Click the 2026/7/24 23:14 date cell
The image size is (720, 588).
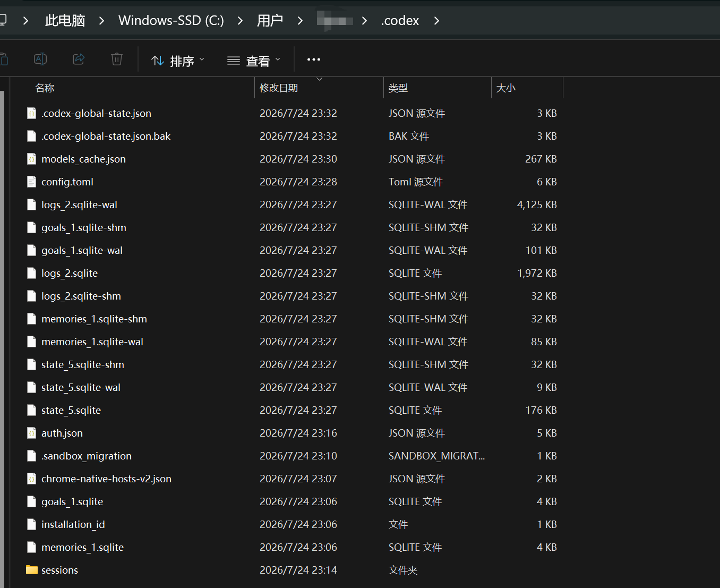(x=298, y=570)
